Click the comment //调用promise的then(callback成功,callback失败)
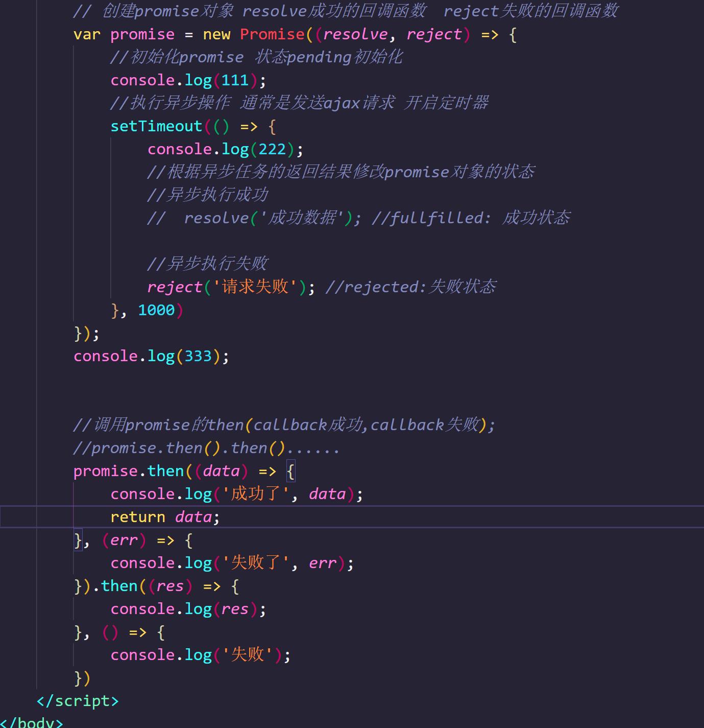 pos(284,425)
